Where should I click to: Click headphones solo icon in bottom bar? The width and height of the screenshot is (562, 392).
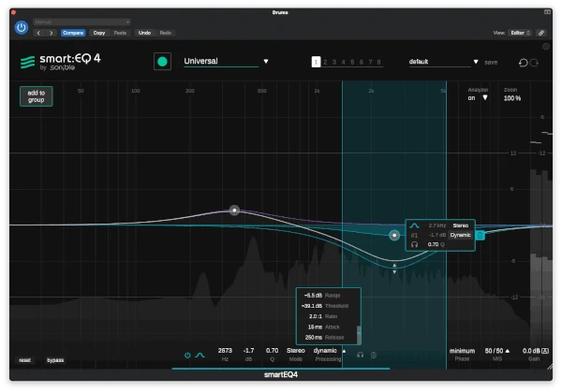pyautogui.click(x=361, y=356)
